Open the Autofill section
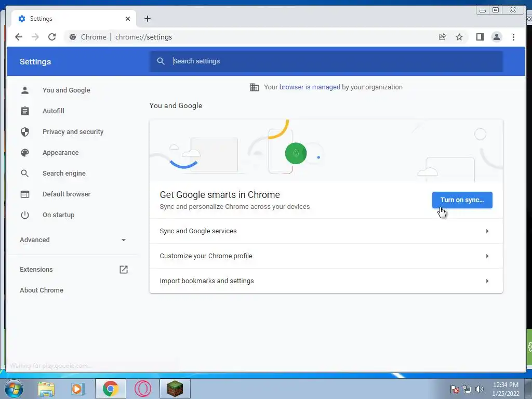532x399 pixels. (x=54, y=111)
